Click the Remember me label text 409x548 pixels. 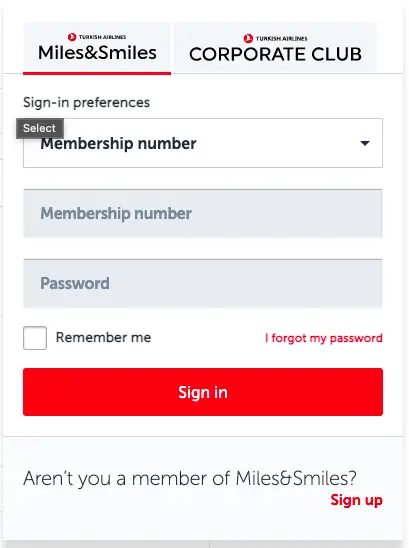click(x=103, y=337)
